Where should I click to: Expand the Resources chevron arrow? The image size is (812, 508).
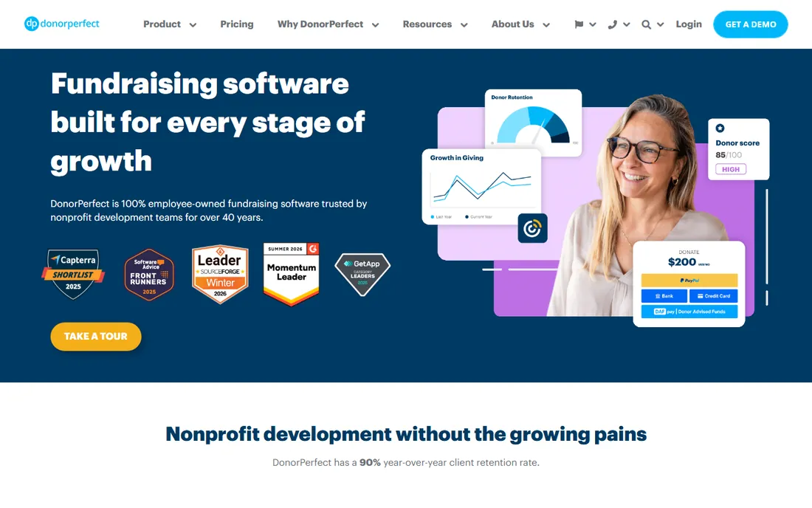click(464, 25)
